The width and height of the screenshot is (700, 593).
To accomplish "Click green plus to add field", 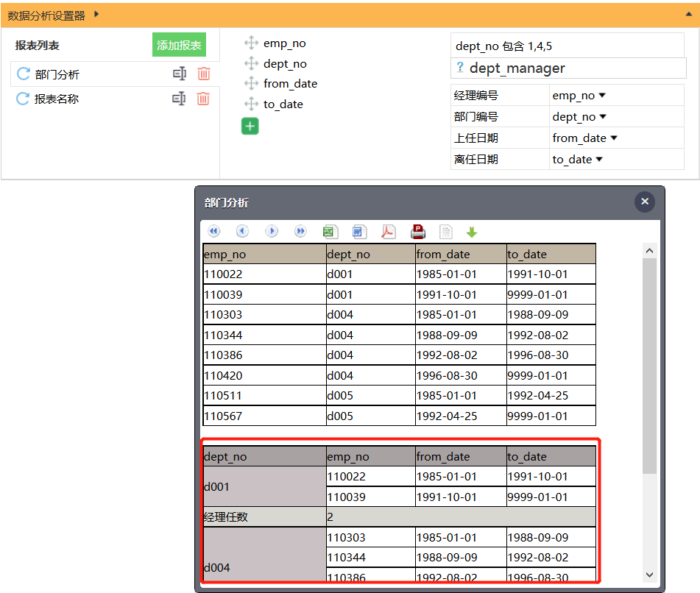I will click(x=250, y=127).
